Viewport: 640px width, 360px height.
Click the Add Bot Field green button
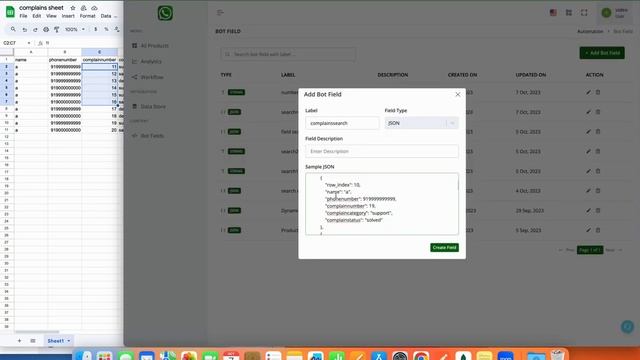click(602, 53)
